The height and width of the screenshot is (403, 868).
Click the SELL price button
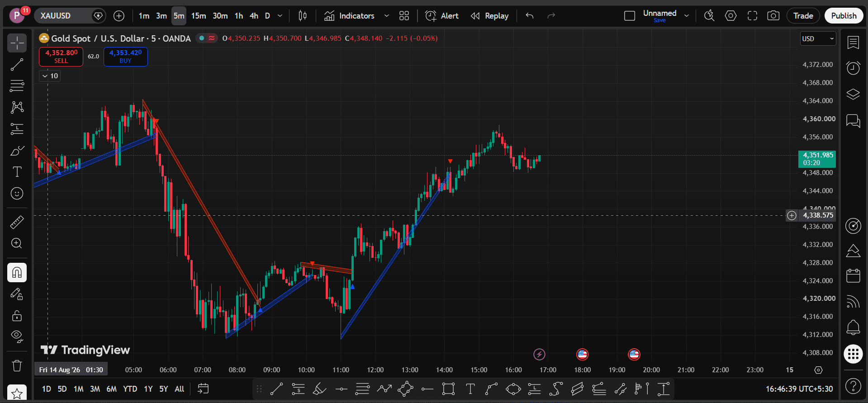61,57
